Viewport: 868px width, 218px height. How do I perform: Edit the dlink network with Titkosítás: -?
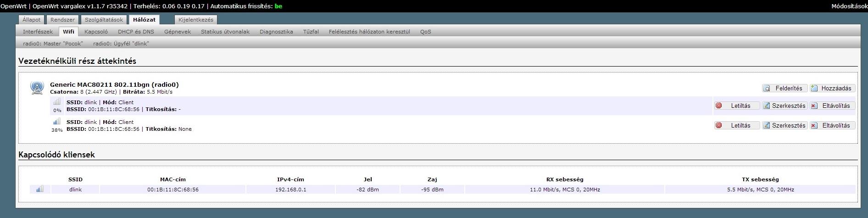784,106
